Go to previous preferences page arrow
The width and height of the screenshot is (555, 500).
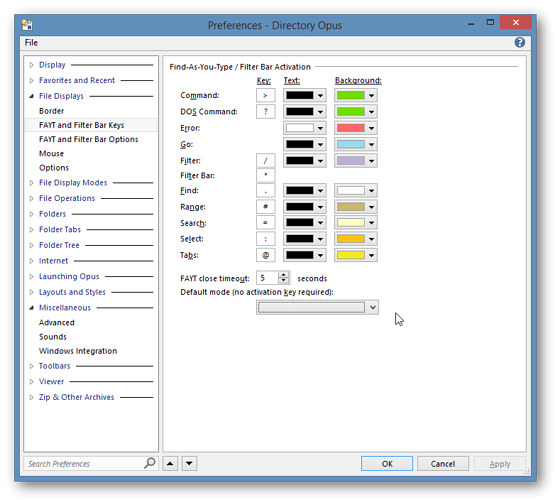(170, 463)
